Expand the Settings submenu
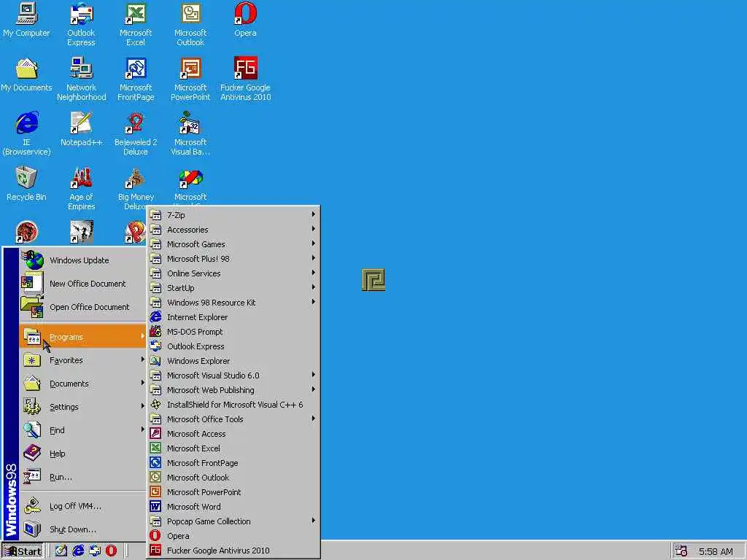 (x=82, y=407)
